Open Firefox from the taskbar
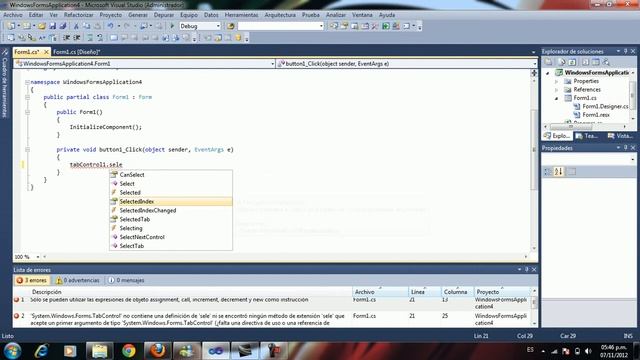This screenshot has height=360, width=640. point(158,351)
